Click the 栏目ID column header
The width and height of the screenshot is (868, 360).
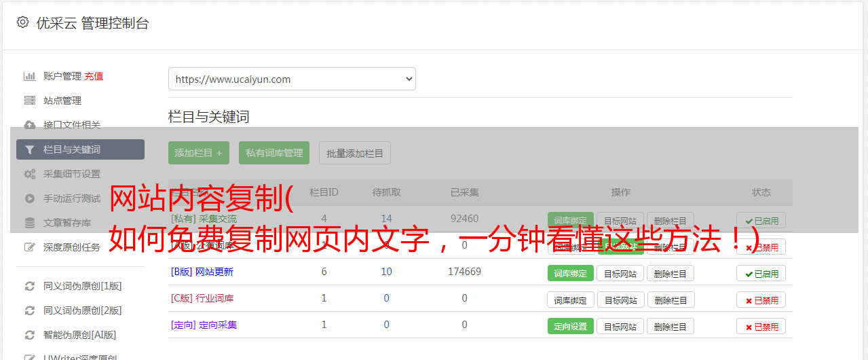[x=324, y=192]
